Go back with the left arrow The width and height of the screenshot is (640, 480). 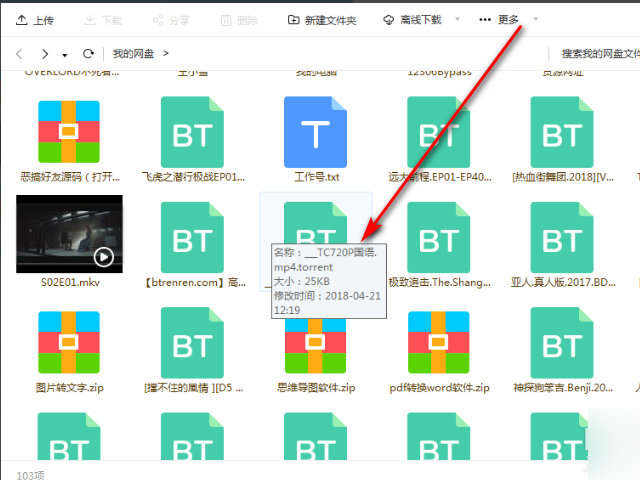click(x=19, y=53)
